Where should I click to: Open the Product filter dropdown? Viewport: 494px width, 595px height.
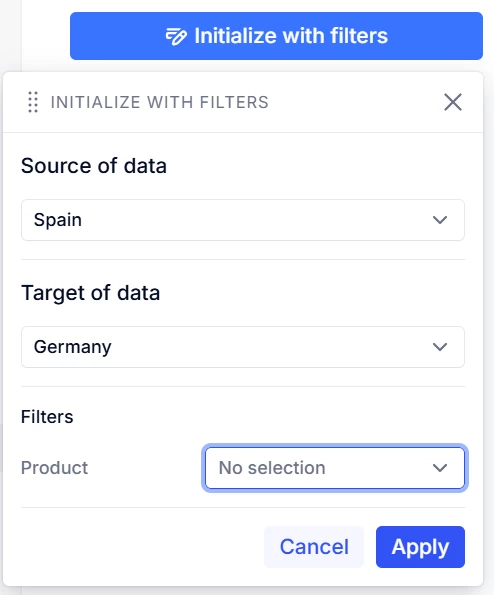point(335,468)
